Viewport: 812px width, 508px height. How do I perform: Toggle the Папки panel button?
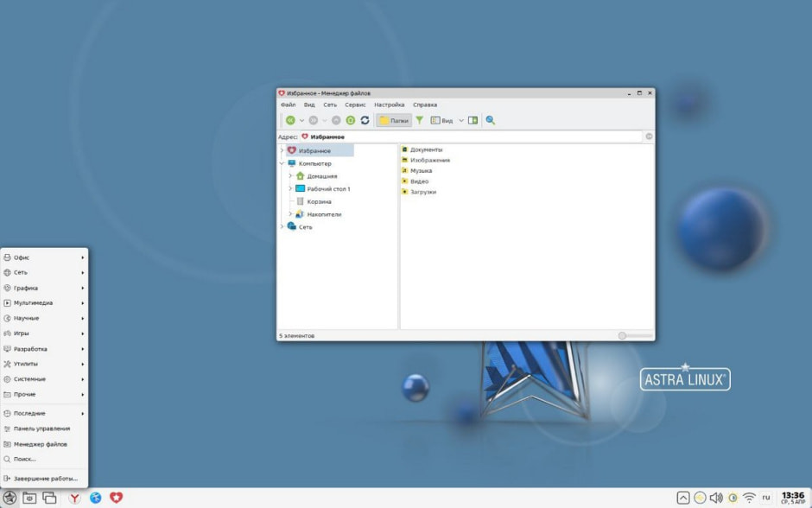point(393,120)
